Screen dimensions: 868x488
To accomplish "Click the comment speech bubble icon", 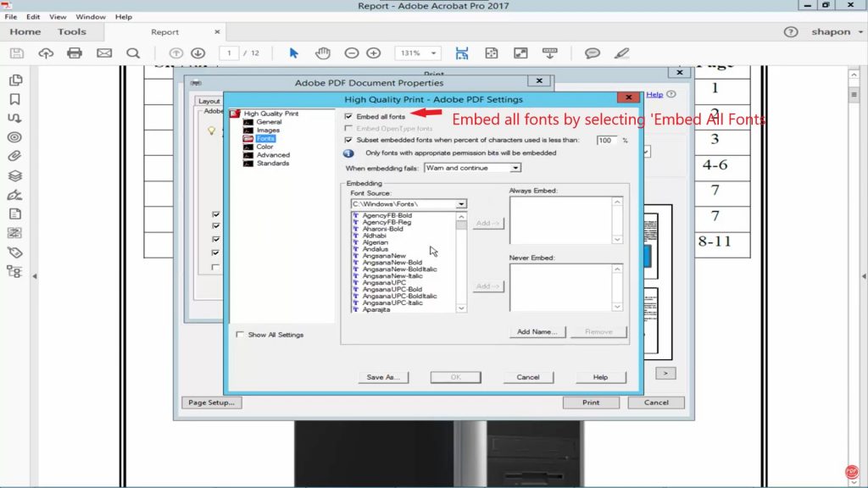I will pos(593,53).
